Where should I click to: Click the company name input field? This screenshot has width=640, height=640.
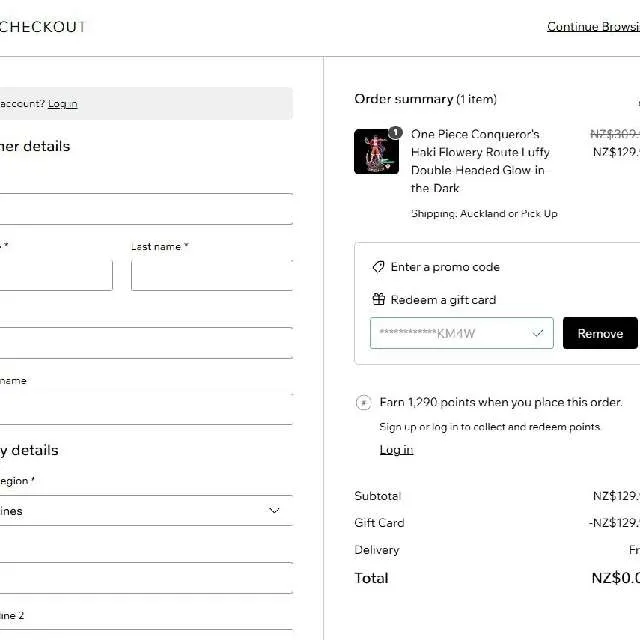tap(146, 409)
